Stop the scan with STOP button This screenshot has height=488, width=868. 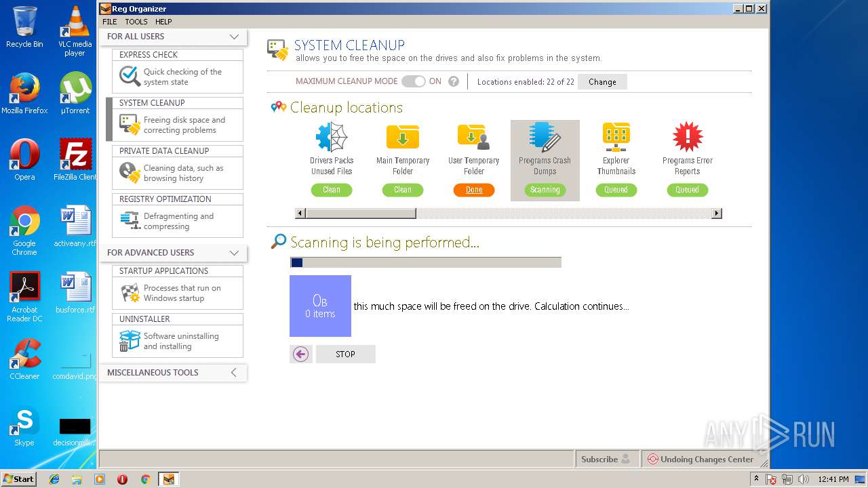click(345, 354)
